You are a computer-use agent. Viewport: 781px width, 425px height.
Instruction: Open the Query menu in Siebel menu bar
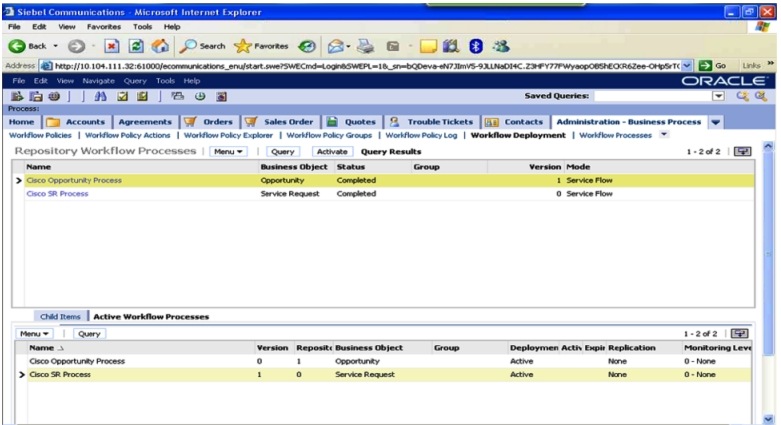pos(135,80)
